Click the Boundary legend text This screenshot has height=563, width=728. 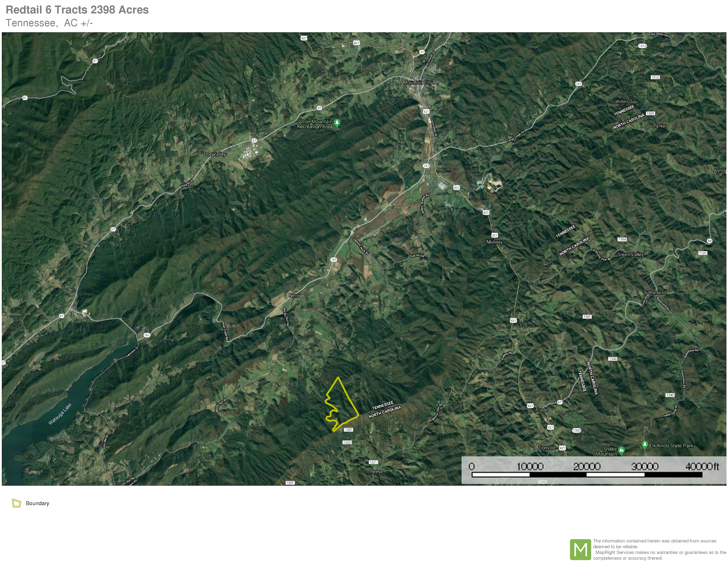pyautogui.click(x=37, y=503)
